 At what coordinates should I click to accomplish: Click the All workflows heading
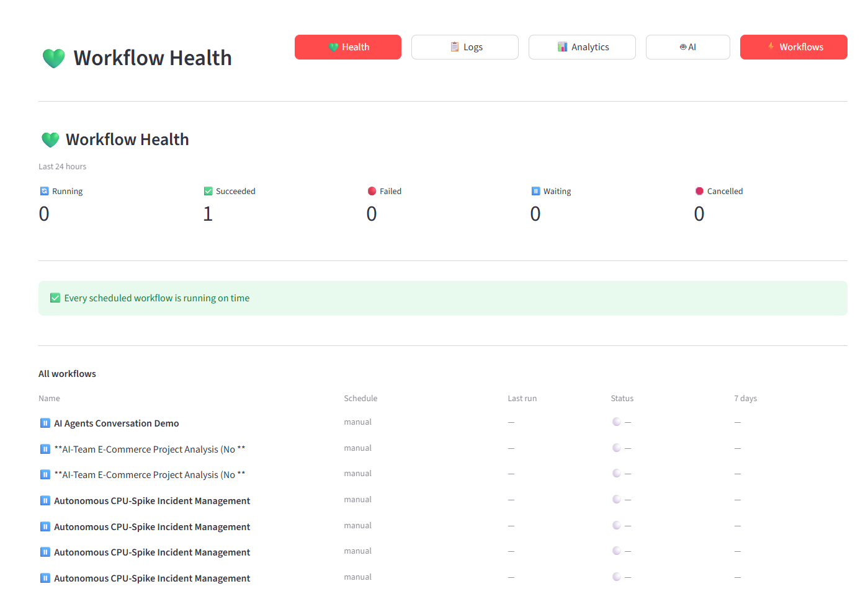click(x=67, y=374)
